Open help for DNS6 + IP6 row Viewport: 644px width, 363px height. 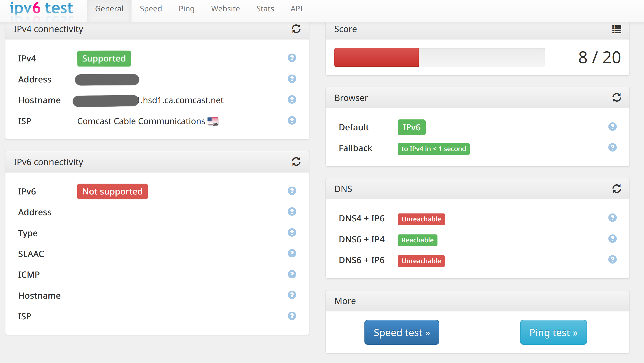coord(612,260)
